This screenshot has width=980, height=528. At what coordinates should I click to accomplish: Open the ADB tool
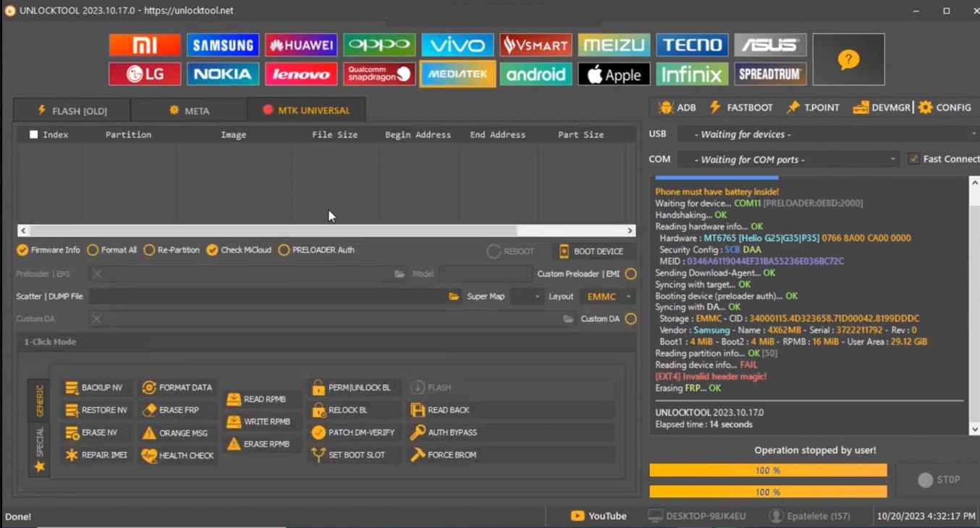677,107
